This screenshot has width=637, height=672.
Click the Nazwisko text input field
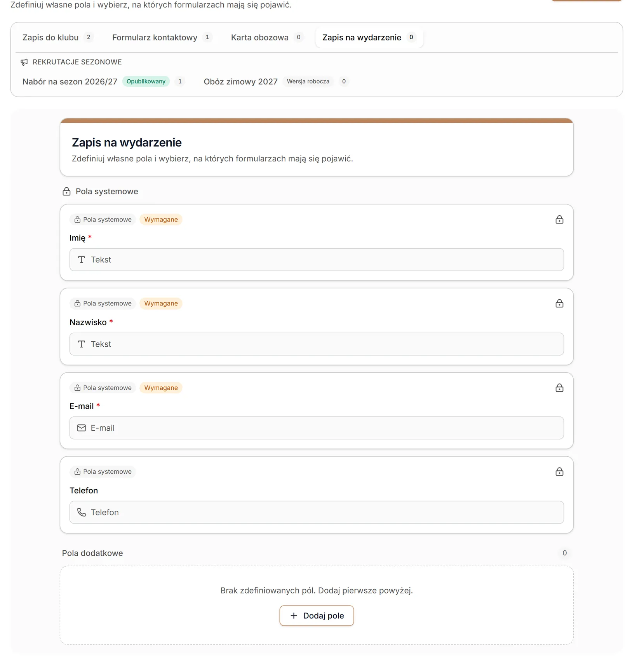(317, 344)
